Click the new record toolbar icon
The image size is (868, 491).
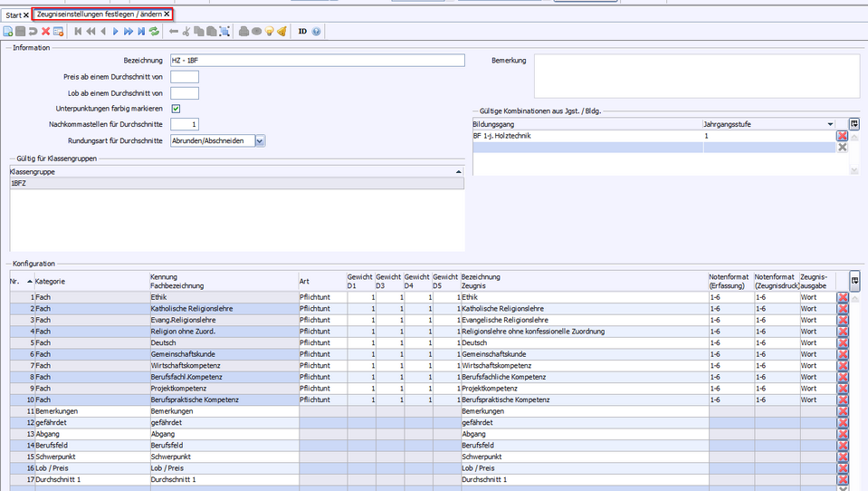(x=8, y=31)
